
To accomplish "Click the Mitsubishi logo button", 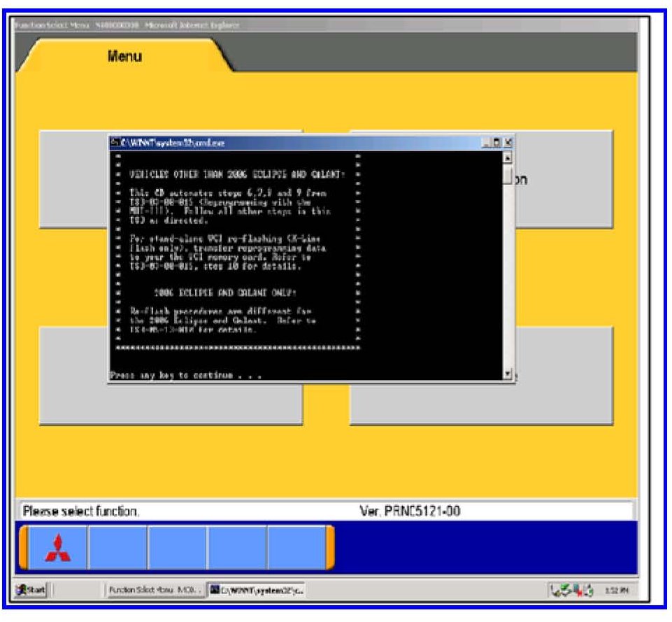I will pyautogui.click(x=58, y=549).
